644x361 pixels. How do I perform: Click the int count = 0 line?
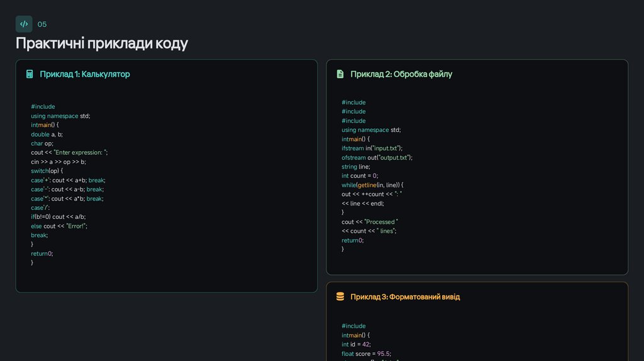pyautogui.click(x=360, y=176)
